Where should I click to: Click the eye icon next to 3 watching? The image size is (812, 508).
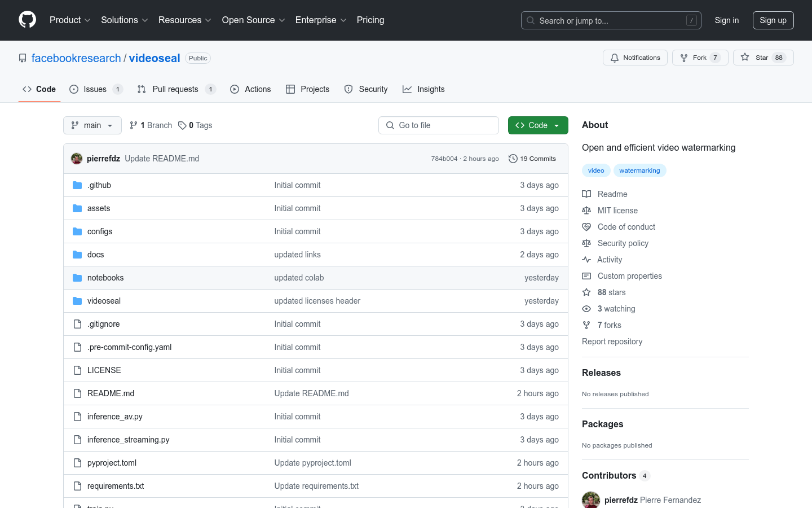point(586,309)
